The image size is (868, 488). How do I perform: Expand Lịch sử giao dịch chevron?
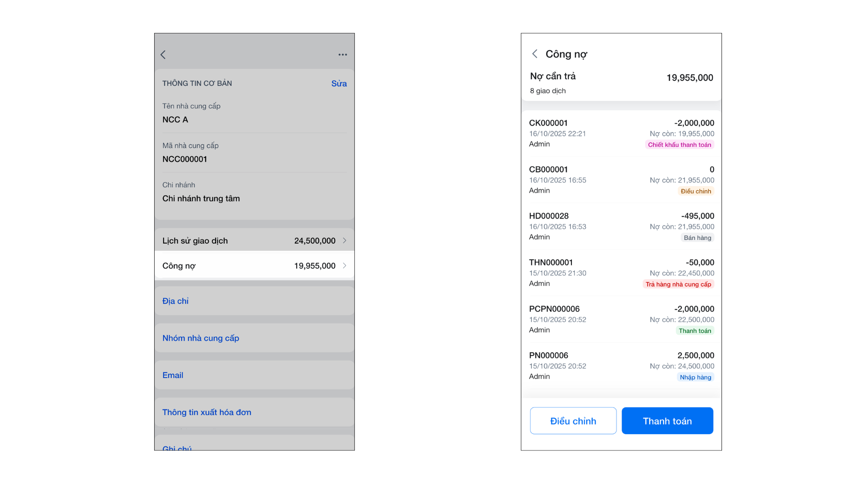click(x=344, y=241)
